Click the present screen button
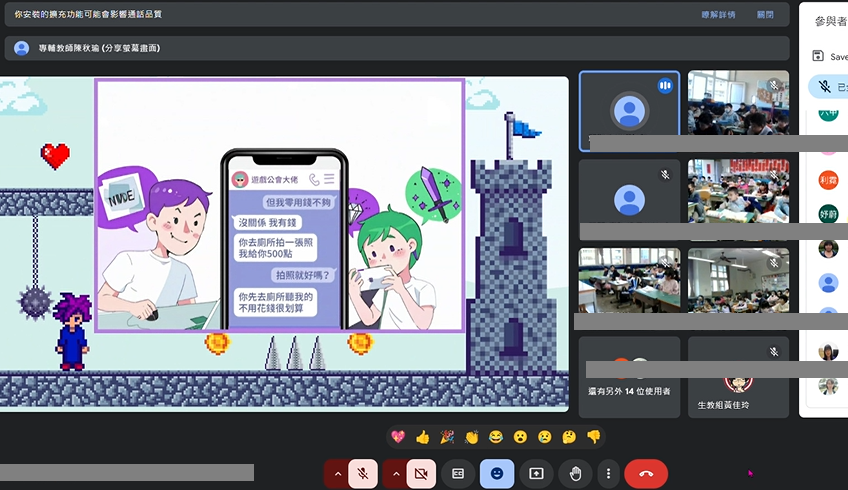The height and width of the screenshot is (490, 848). (x=536, y=473)
